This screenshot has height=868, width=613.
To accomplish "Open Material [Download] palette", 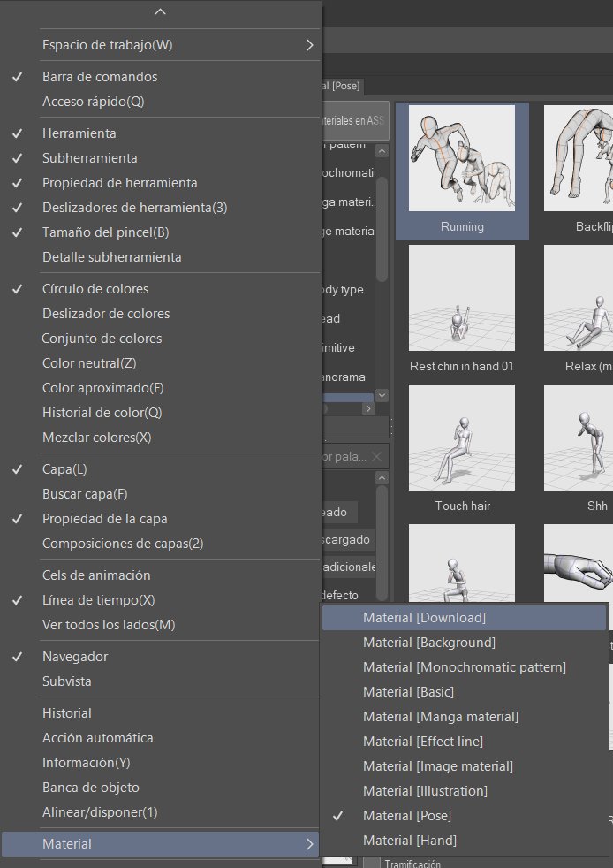I will pyautogui.click(x=465, y=618).
